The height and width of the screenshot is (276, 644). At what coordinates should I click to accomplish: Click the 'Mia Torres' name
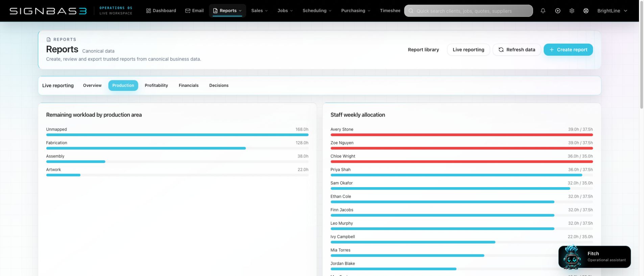click(x=340, y=250)
